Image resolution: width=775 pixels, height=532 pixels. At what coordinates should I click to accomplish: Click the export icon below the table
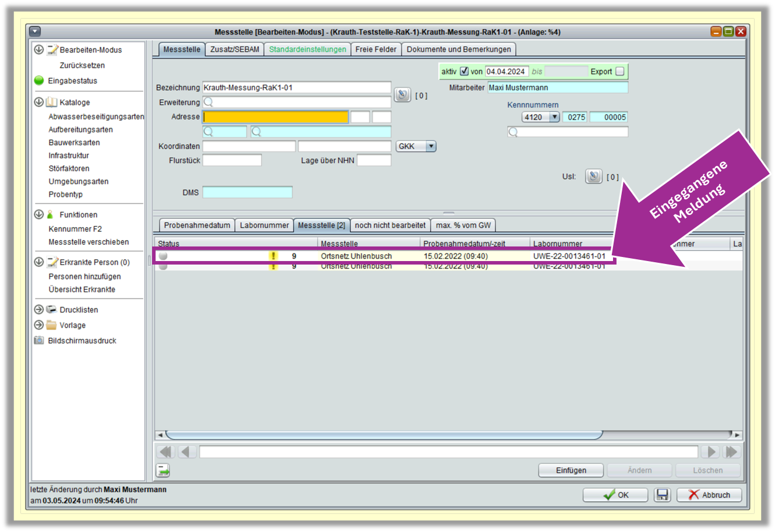coord(163,470)
